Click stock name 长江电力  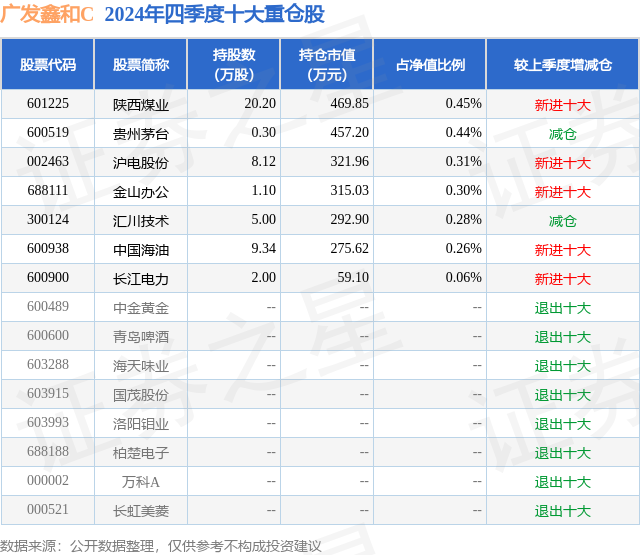(x=141, y=279)
